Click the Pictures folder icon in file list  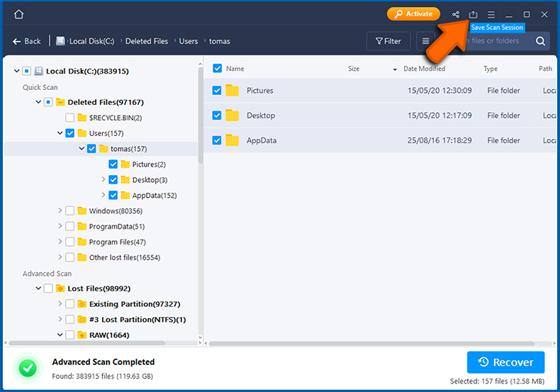pos(232,90)
